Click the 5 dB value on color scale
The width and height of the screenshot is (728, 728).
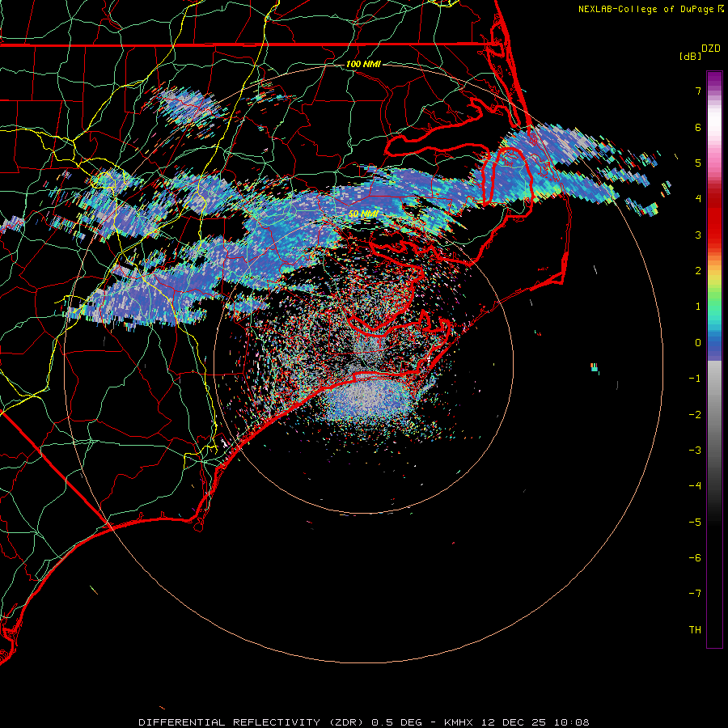[x=698, y=163]
